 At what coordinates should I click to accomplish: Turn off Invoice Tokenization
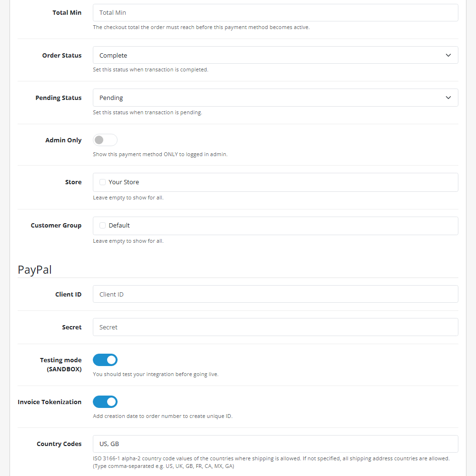105,402
